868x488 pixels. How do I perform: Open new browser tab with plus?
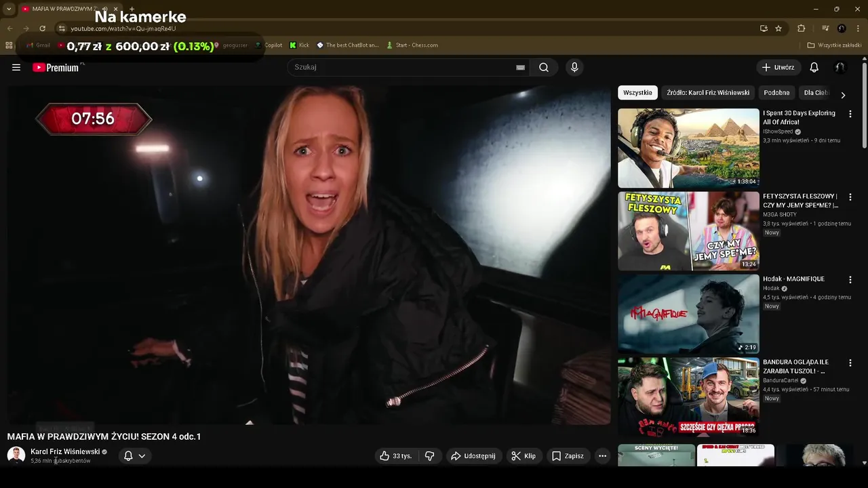coord(132,9)
